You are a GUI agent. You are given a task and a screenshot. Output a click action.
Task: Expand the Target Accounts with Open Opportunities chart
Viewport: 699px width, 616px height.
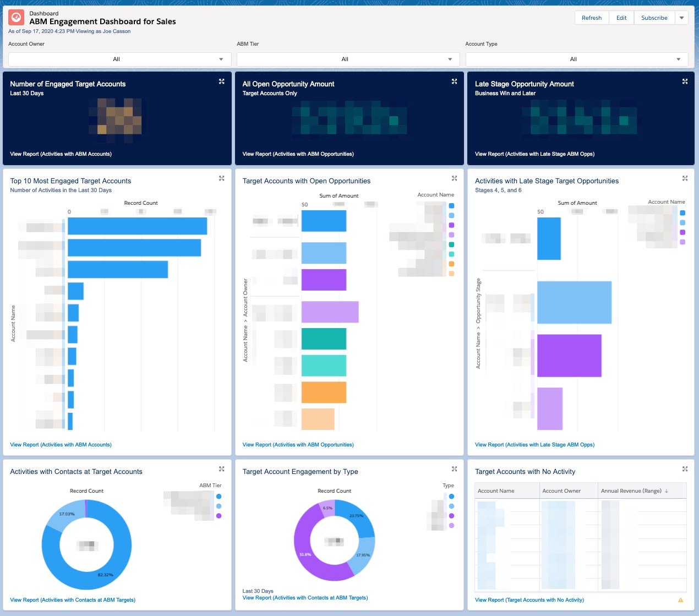click(x=454, y=178)
